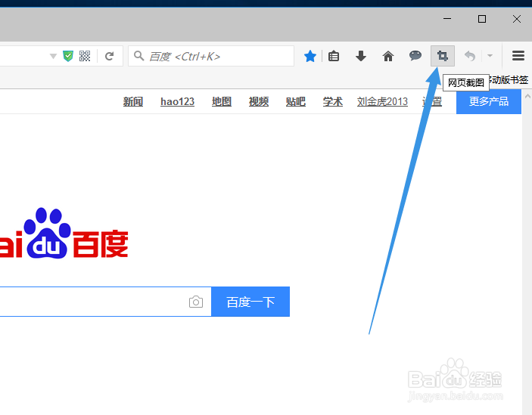Click the blue bookmark star icon

[x=310, y=56]
